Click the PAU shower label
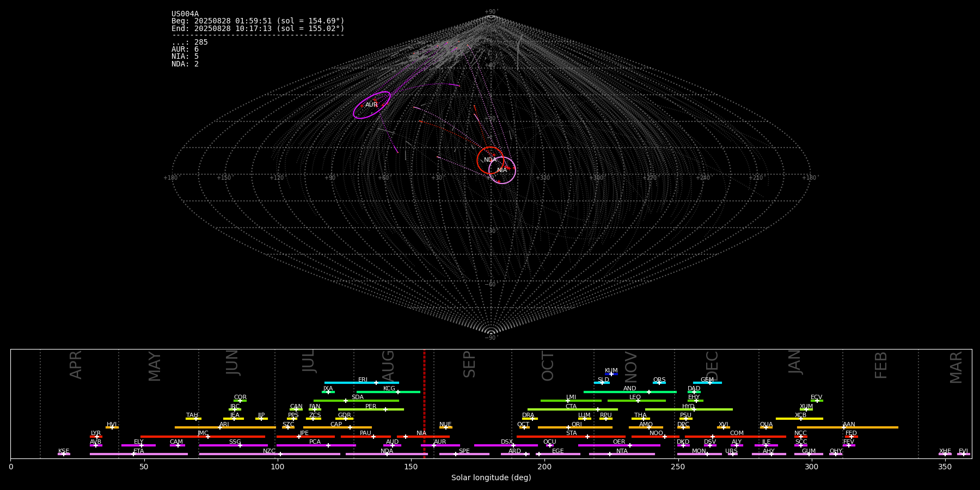This screenshot has width=980, height=490. 366,433
